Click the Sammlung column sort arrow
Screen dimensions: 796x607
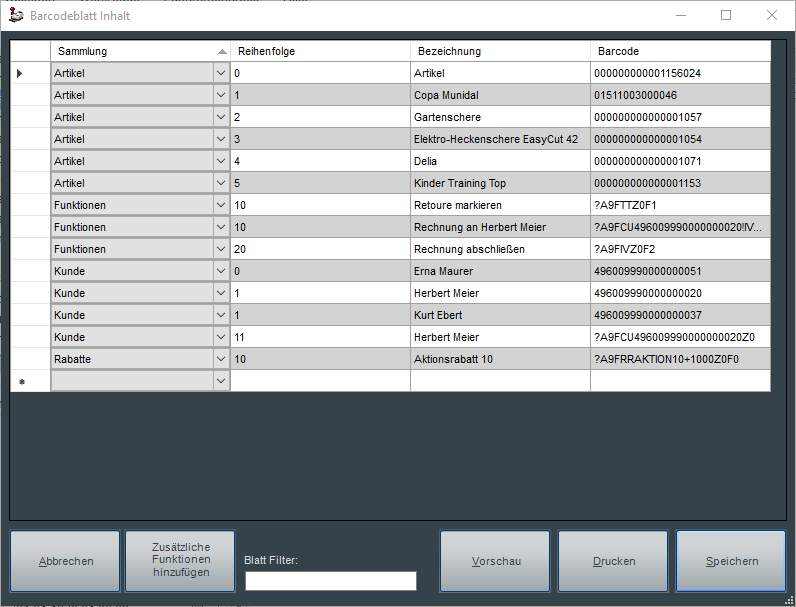point(221,51)
